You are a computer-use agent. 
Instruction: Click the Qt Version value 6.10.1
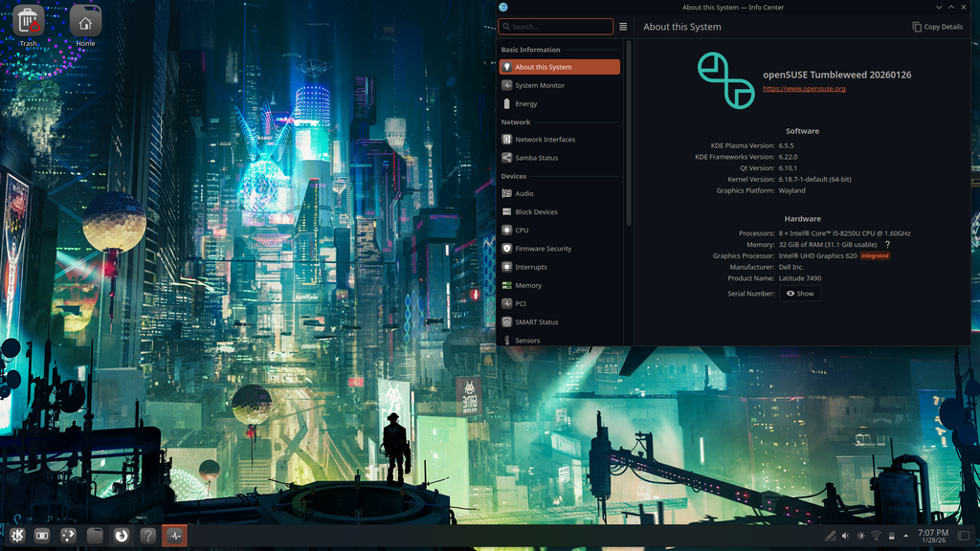pyautogui.click(x=788, y=168)
